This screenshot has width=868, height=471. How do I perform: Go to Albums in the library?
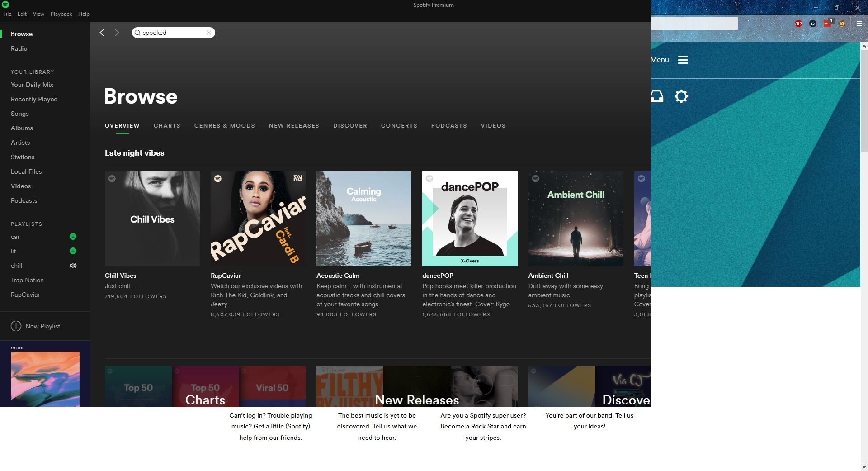click(x=22, y=128)
